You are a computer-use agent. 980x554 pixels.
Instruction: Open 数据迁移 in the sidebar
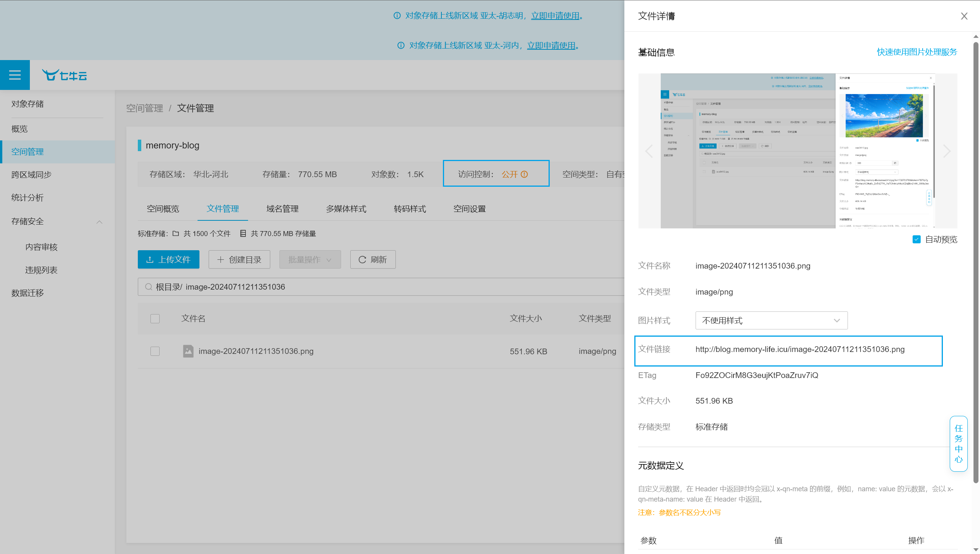point(28,293)
